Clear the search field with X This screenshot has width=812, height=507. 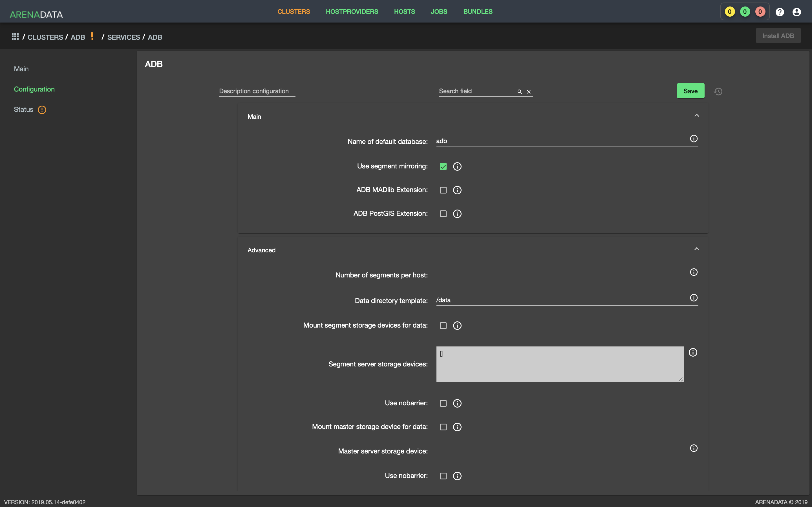point(528,92)
